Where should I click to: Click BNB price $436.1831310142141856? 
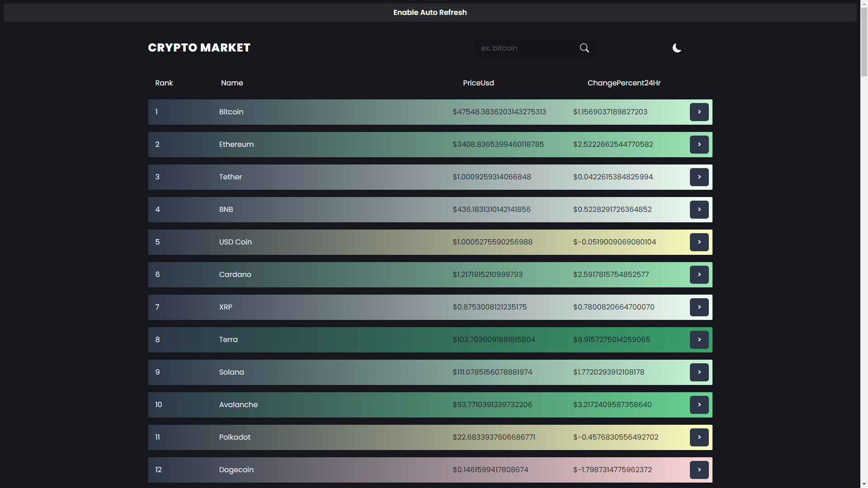[x=491, y=210]
